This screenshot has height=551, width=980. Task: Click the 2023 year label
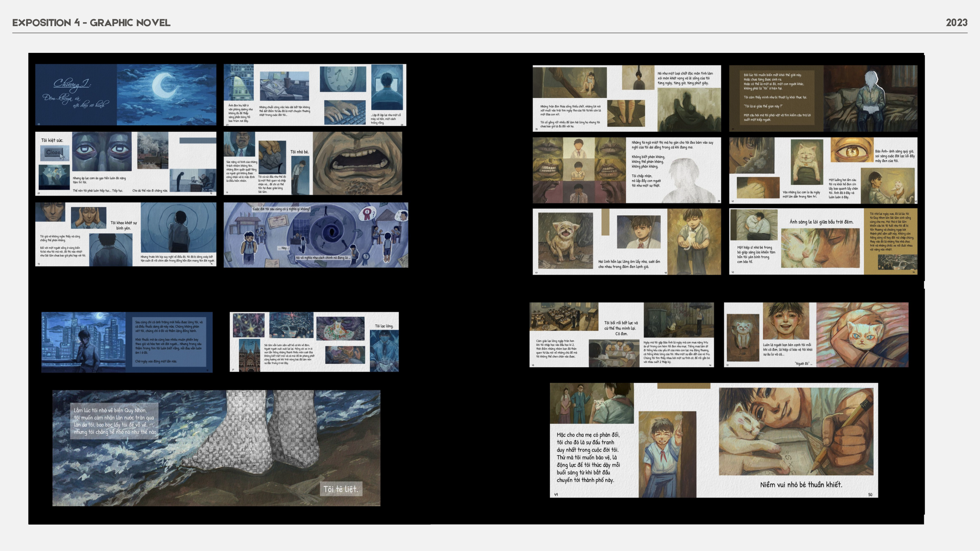tap(956, 23)
